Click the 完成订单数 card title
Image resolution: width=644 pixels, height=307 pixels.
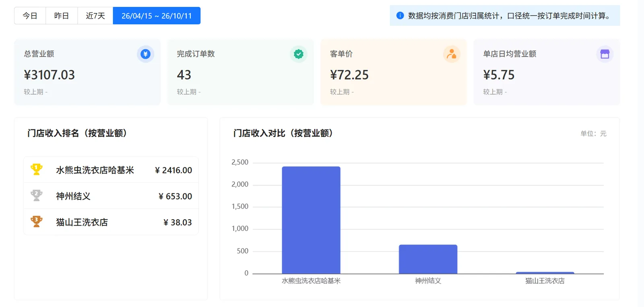coord(196,54)
